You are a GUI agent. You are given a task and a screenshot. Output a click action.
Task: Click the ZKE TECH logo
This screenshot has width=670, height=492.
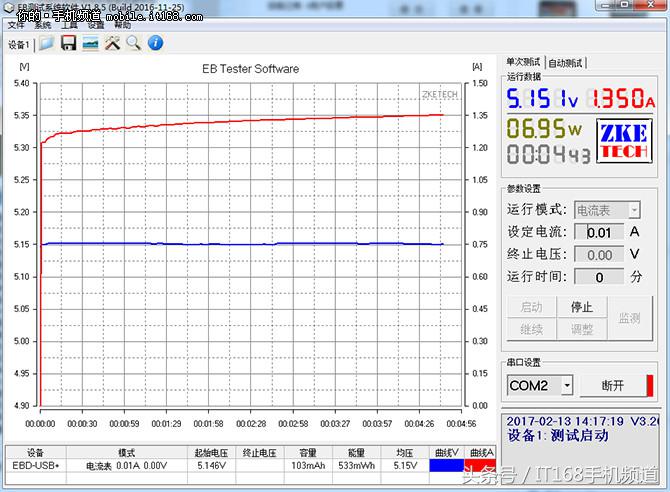[x=624, y=142]
